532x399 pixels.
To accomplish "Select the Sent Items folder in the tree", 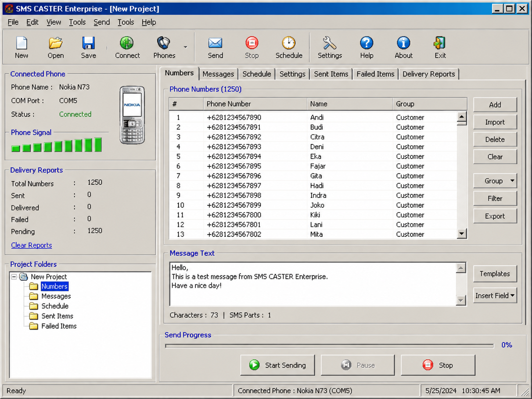I will [x=57, y=316].
